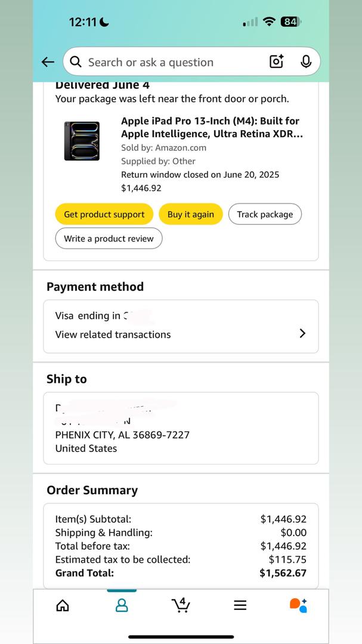Viewport: 362px width, 644px height.
Task: Tap the magnifying glass search icon
Action: 76,62
